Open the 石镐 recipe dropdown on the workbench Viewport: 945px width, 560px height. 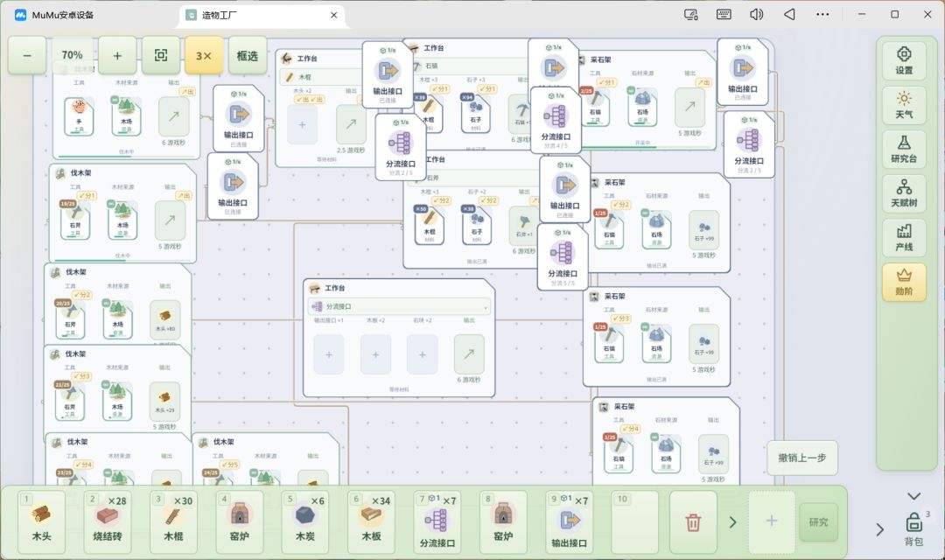pos(470,66)
